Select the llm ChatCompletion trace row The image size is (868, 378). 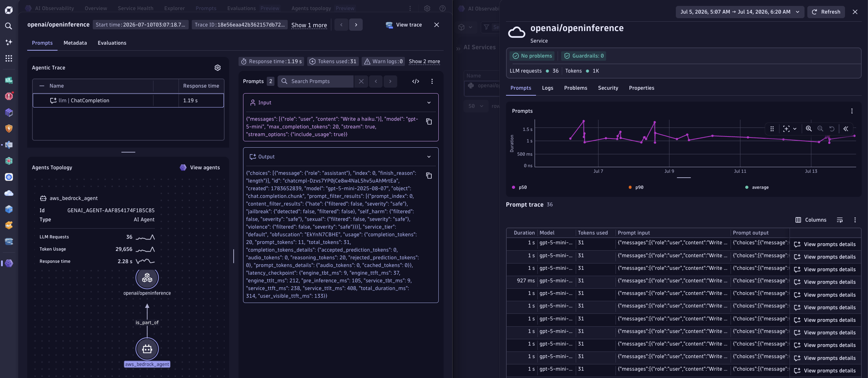(128, 101)
